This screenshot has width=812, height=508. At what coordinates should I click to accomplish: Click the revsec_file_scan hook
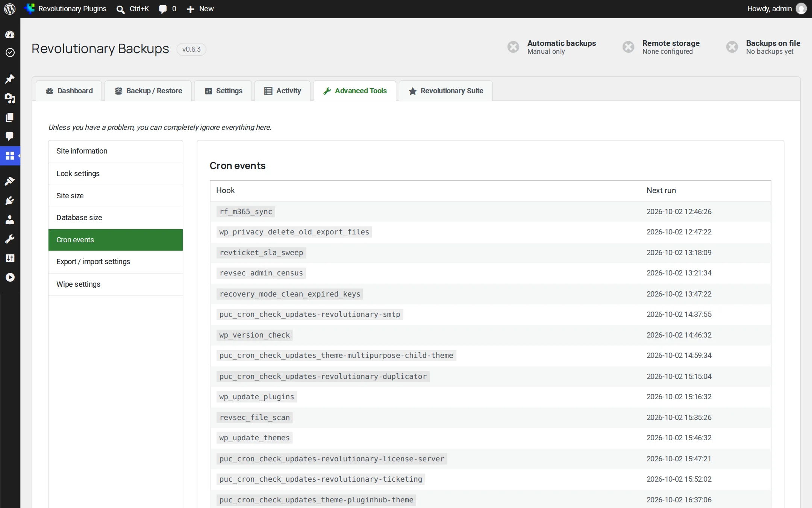pyautogui.click(x=255, y=417)
